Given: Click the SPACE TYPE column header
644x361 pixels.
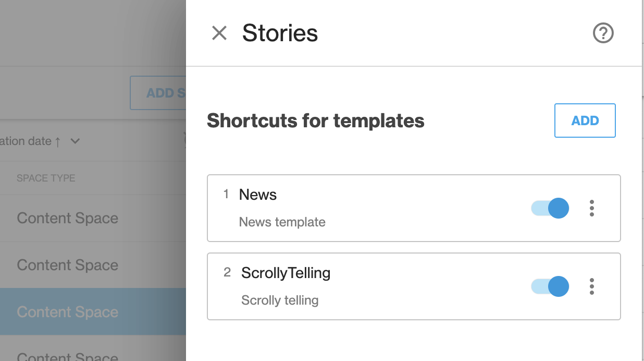Looking at the screenshot, I should point(46,178).
